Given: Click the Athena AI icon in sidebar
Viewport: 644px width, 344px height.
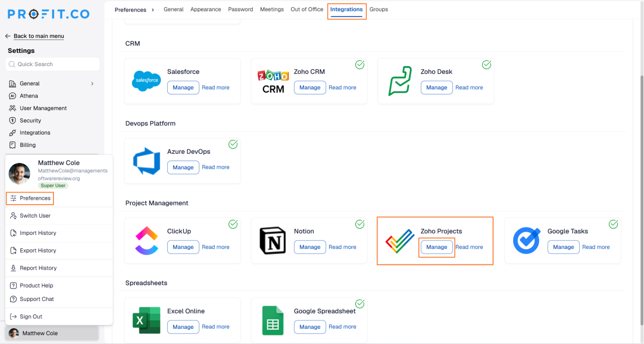Looking at the screenshot, I should pos(12,96).
